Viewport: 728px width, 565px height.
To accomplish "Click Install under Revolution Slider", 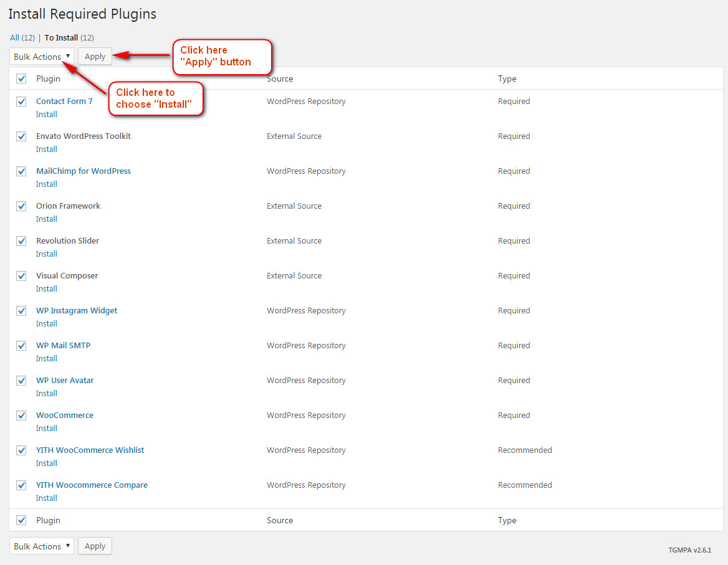I will point(46,254).
